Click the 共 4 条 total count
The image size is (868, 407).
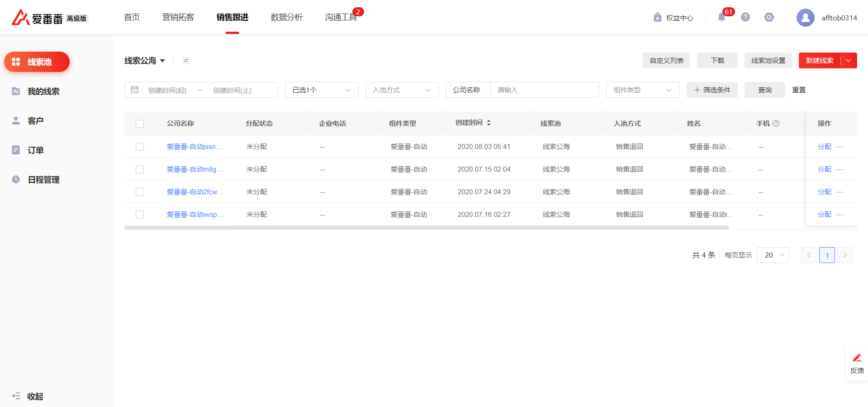[703, 255]
